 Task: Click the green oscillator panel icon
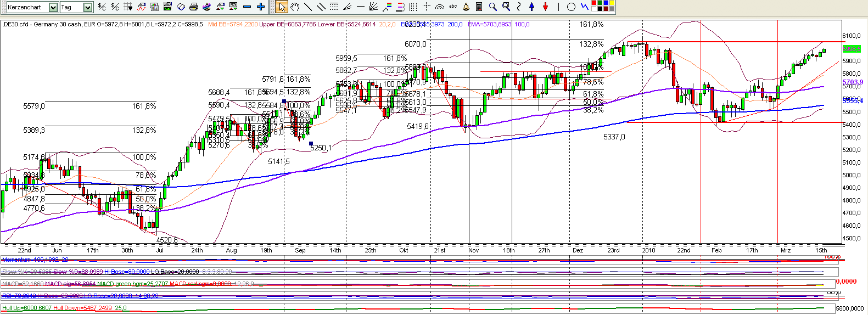167,7
